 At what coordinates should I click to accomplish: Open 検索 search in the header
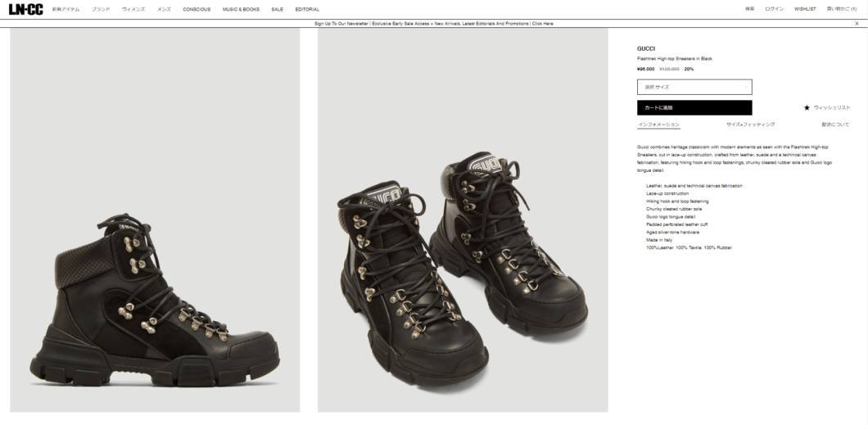click(x=749, y=9)
